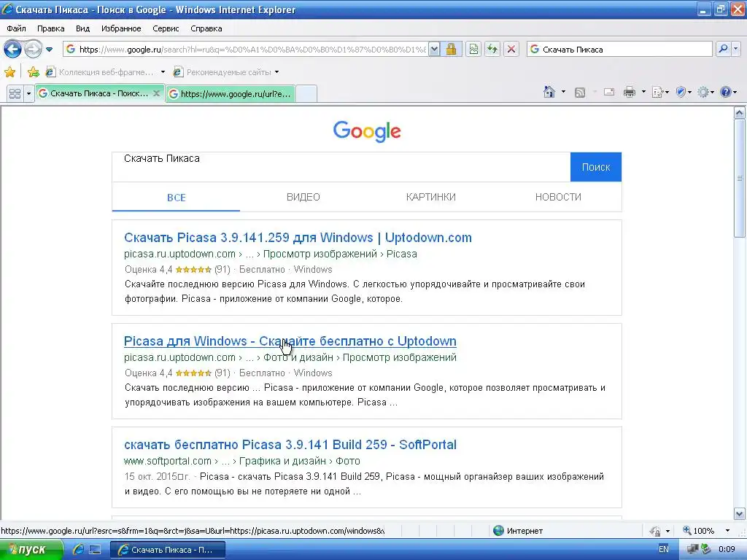The width and height of the screenshot is (747, 560).
Task: Select the НОВОСТИ results tab
Action: [x=558, y=197]
